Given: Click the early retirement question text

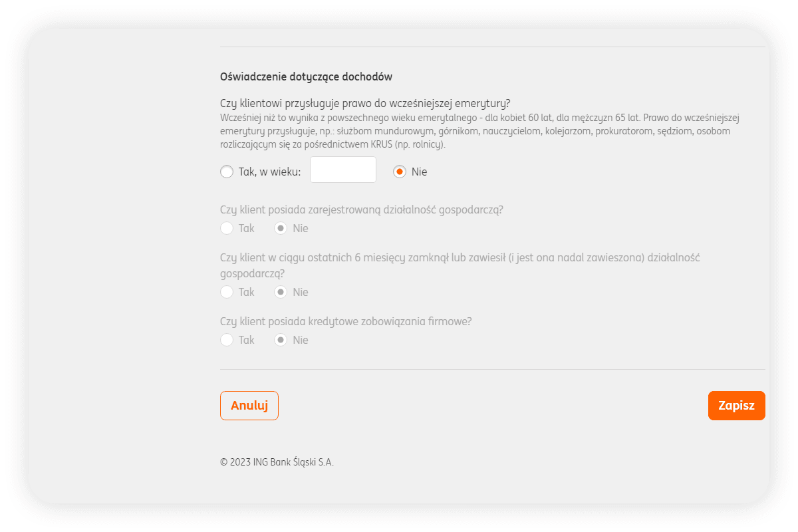Looking at the screenshot, I should (364, 103).
